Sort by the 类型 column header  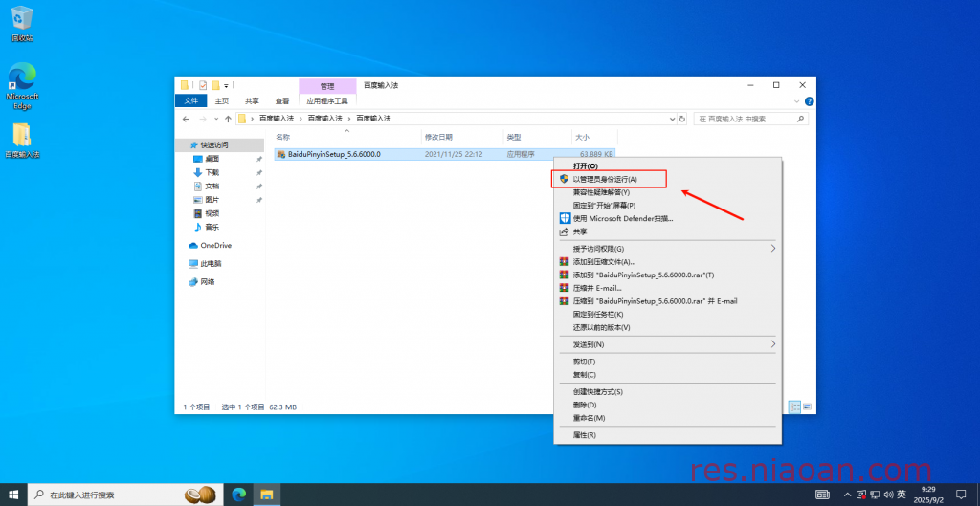[x=514, y=137]
